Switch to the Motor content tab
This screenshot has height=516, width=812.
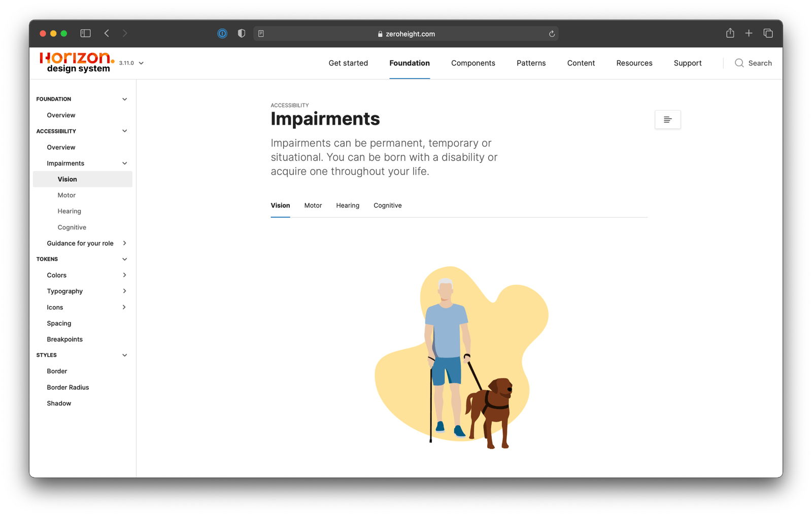[313, 205]
